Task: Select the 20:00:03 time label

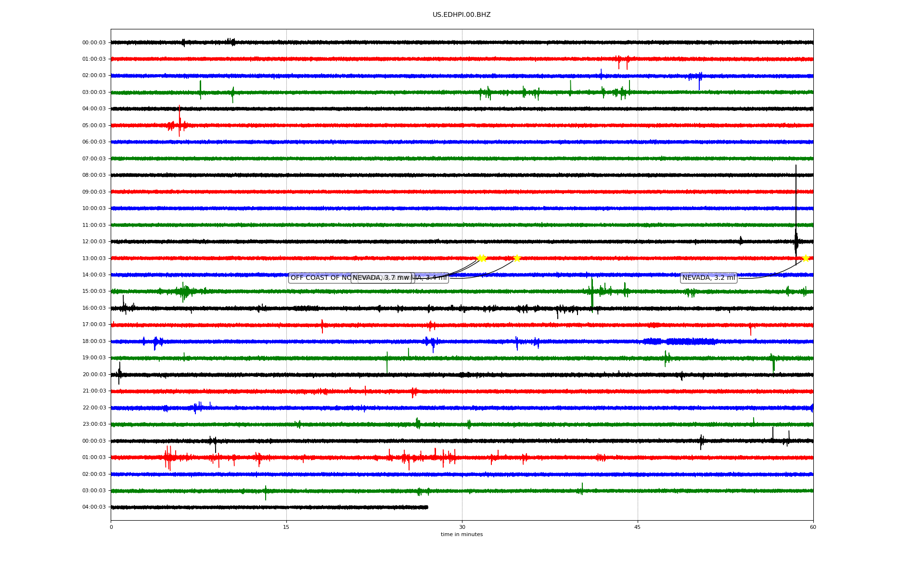Action: (94, 375)
